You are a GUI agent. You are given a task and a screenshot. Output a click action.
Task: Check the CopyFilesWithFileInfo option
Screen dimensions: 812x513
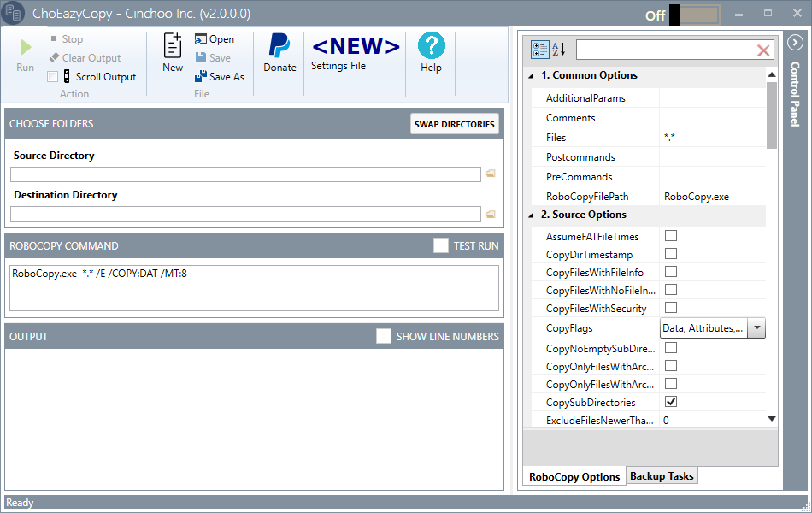tap(671, 272)
